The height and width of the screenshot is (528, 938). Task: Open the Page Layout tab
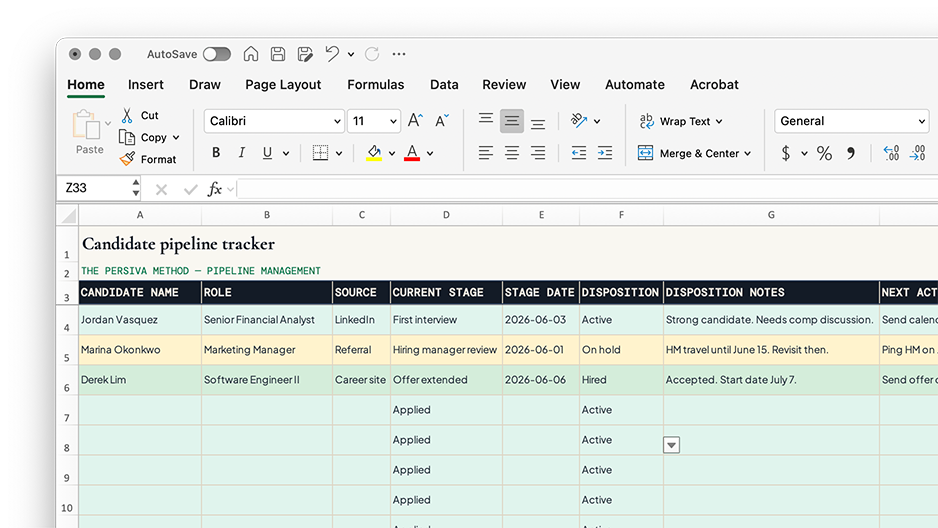[283, 85]
